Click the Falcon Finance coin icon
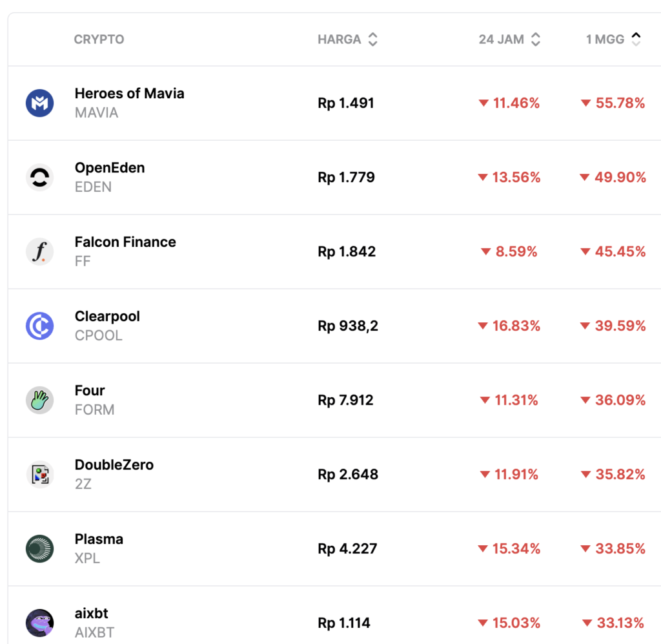Viewport: 661px width, 644px height. click(39, 252)
